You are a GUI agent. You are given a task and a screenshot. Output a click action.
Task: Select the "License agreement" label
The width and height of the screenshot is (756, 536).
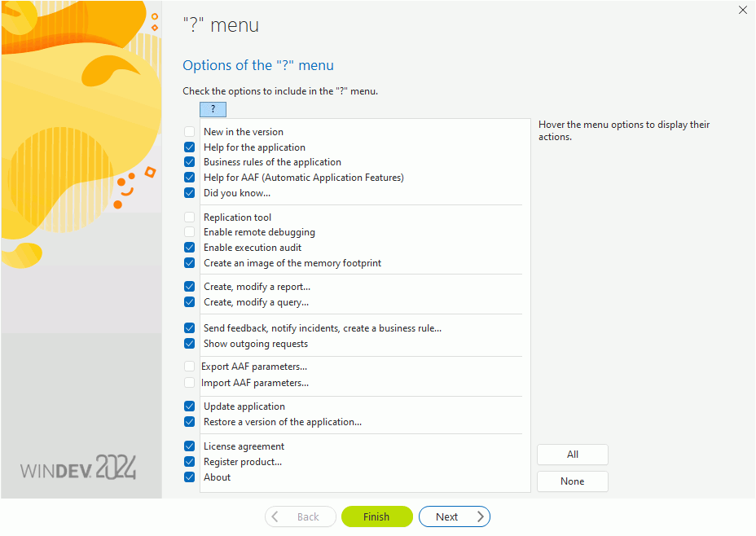tap(244, 446)
